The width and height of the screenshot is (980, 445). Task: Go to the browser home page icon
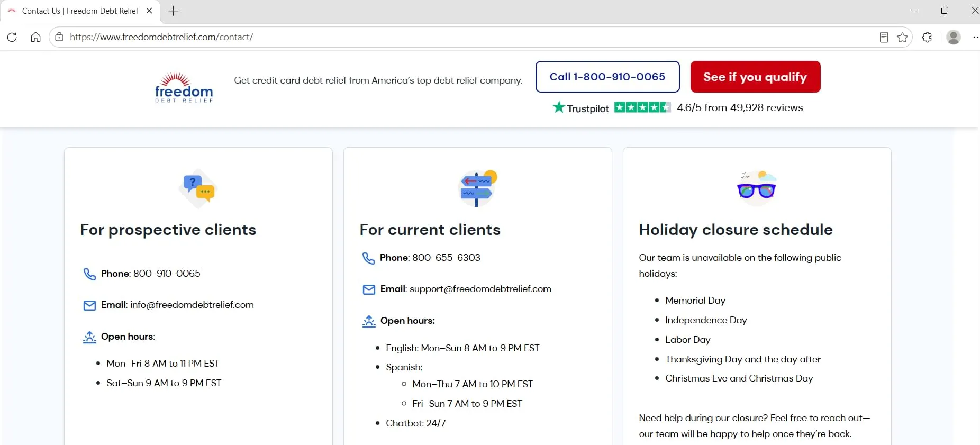click(35, 37)
